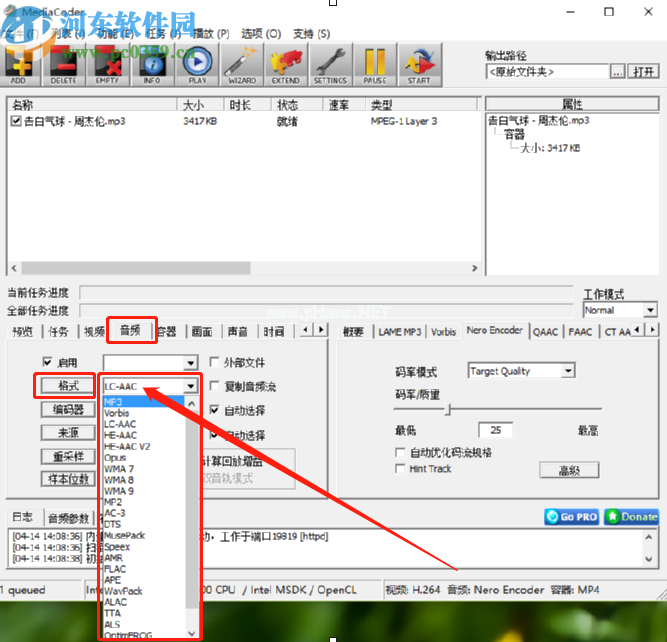The width and height of the screenshot is (667, 642).
Task: Switch to the 音频 tab
Action: click(x=131, y=331)
